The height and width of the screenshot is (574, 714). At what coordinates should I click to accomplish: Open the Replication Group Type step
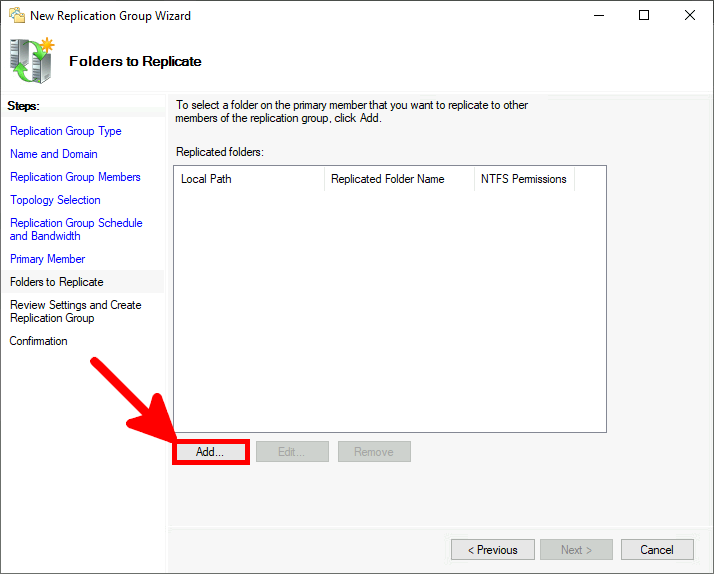[66, 131]
